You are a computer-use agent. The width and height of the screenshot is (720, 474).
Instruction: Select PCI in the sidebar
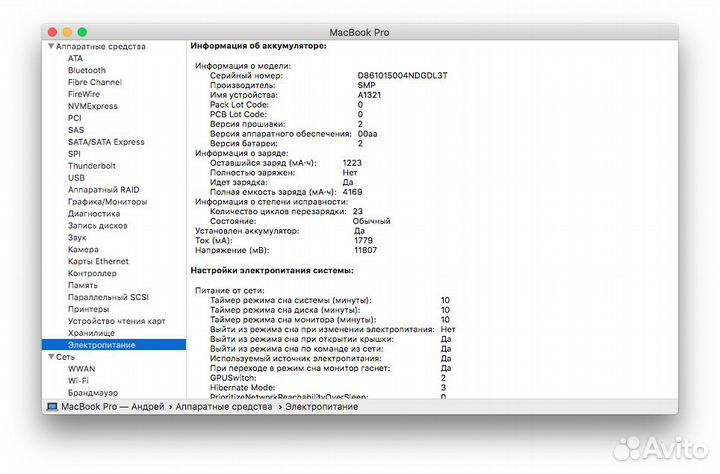coord(74,118)
